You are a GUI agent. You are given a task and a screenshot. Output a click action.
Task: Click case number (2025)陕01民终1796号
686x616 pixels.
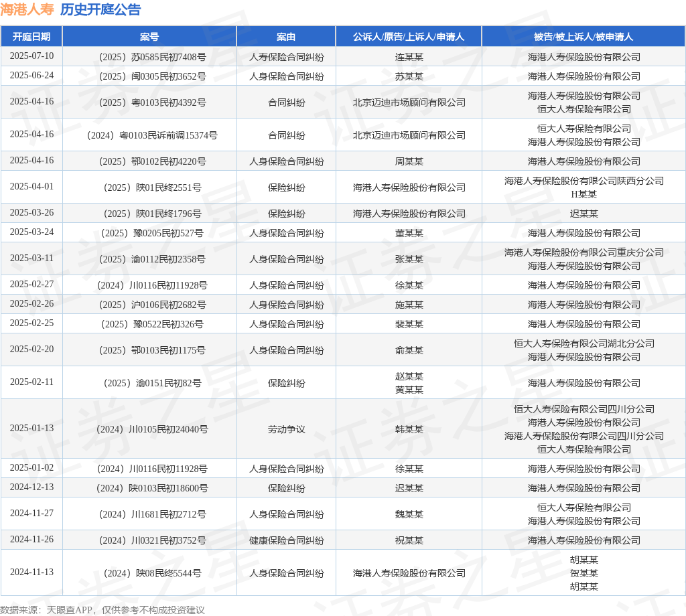tap(152, 214)
